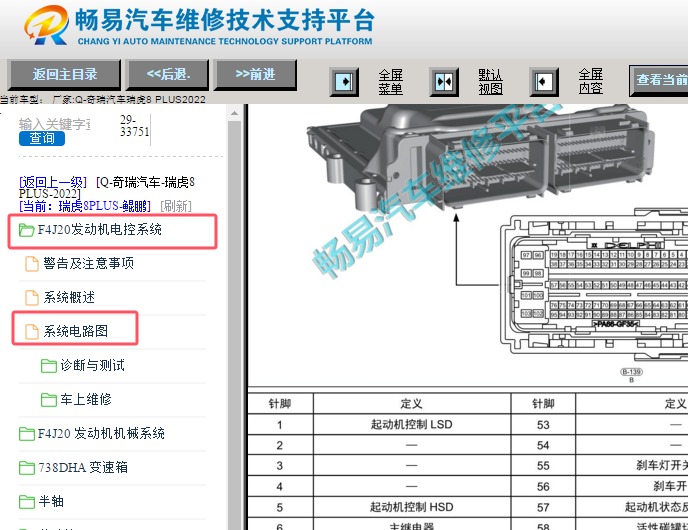Go forward with the >>前进 button

(x=255, y=75)
